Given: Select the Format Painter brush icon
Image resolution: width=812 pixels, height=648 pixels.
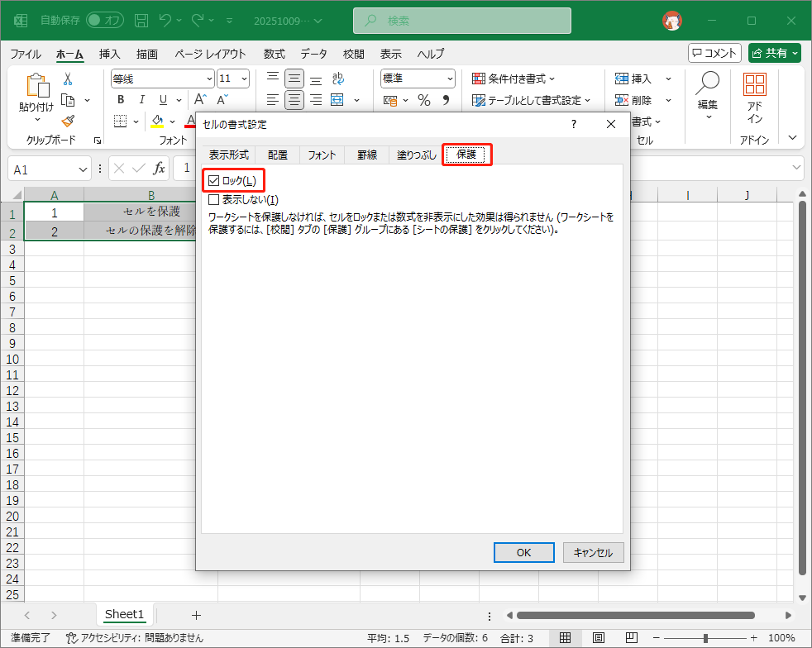Looking at the screenshot, I should (x=68, y=121).
